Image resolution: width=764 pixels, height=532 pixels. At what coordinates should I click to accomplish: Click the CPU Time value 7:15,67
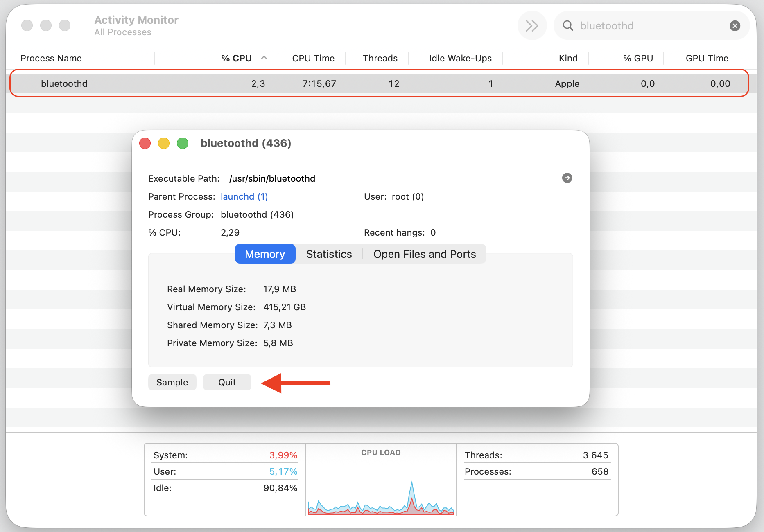coord(319,84)
